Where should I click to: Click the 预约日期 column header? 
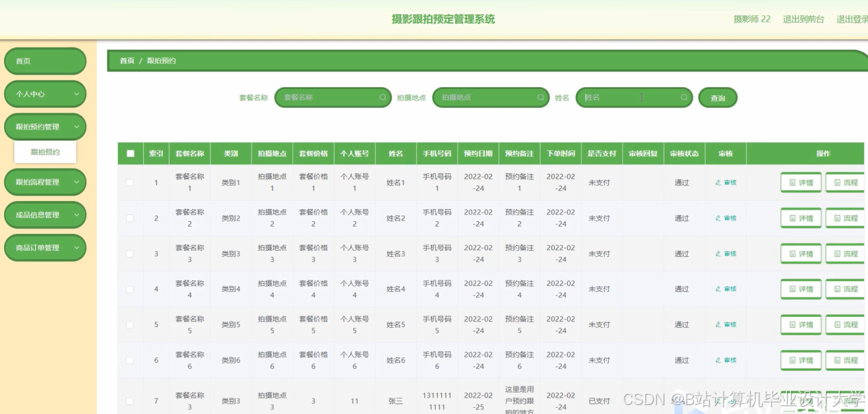pyautogui.click(x=478, y=154)
